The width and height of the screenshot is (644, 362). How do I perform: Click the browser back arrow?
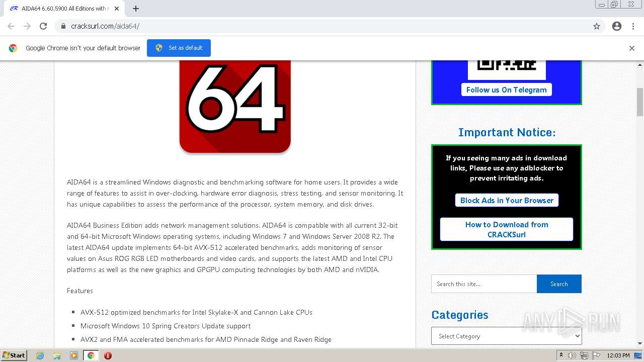click(x=11, y=26)
